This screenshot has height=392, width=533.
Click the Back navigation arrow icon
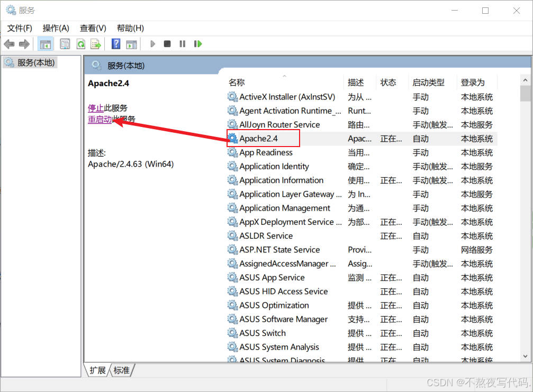[8, 44]
